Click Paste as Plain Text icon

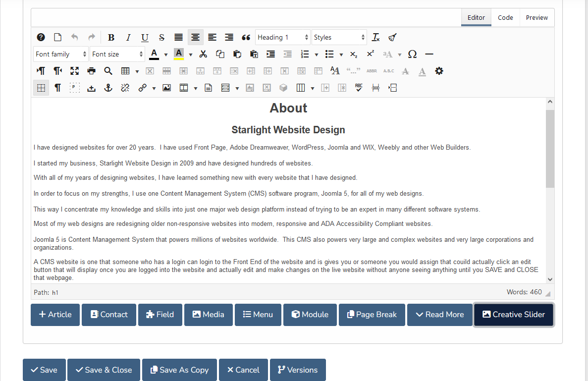(x=254, y=54)
